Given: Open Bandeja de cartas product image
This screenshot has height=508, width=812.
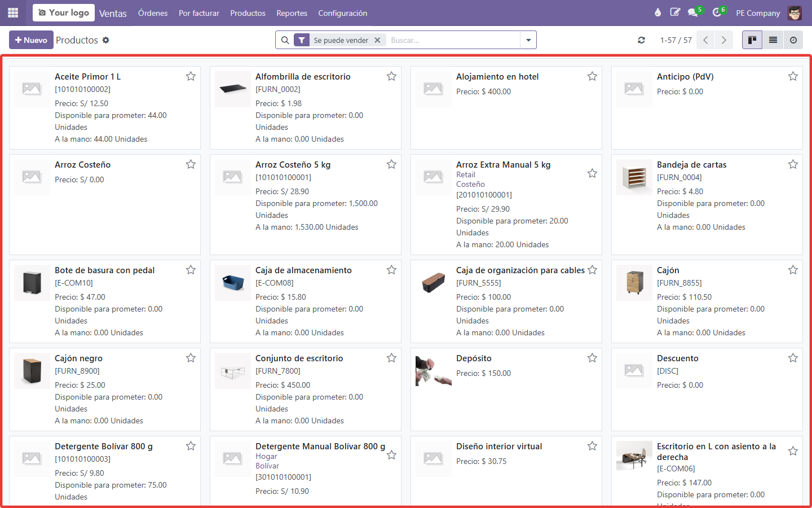Looking at the screenshot, I should 634,177.
